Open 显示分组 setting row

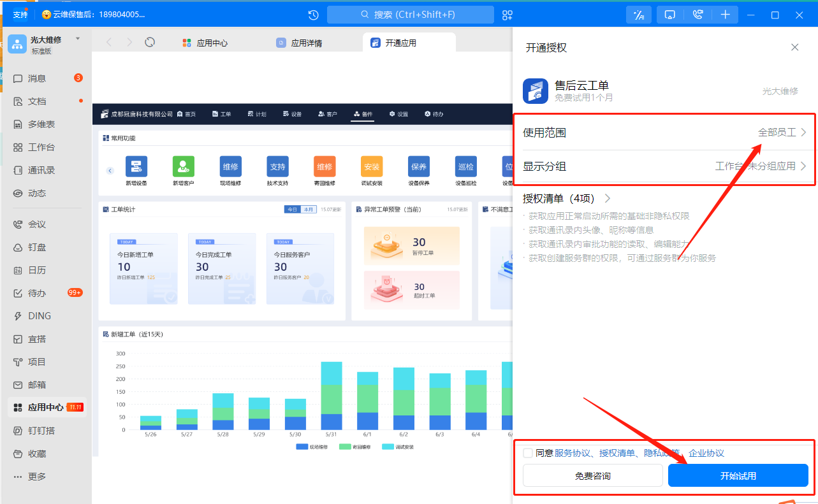pos(664,166)
